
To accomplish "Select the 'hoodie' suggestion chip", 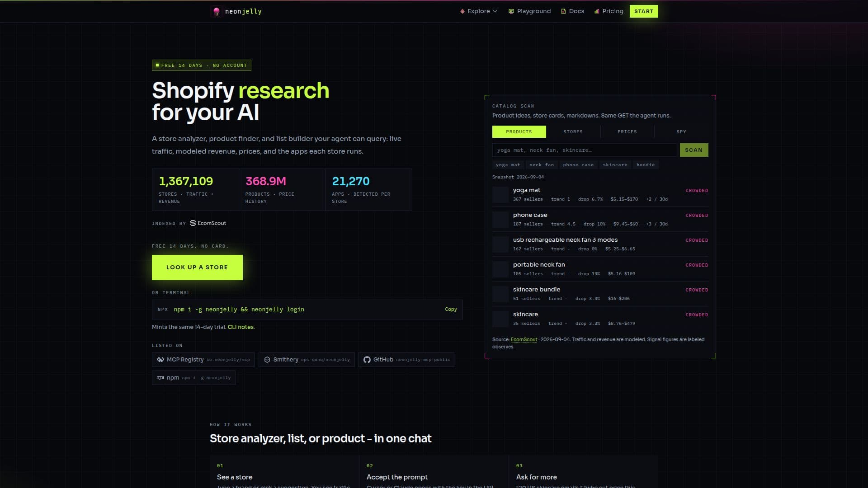I will point(646,165).
